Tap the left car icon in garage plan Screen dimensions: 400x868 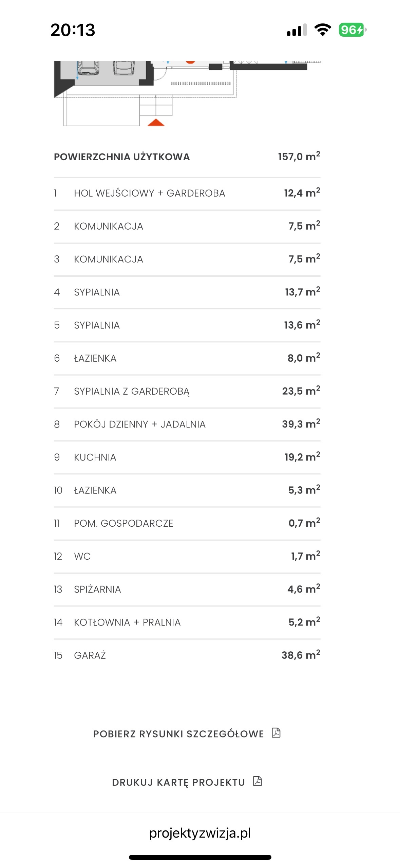(x=88, y=68)
